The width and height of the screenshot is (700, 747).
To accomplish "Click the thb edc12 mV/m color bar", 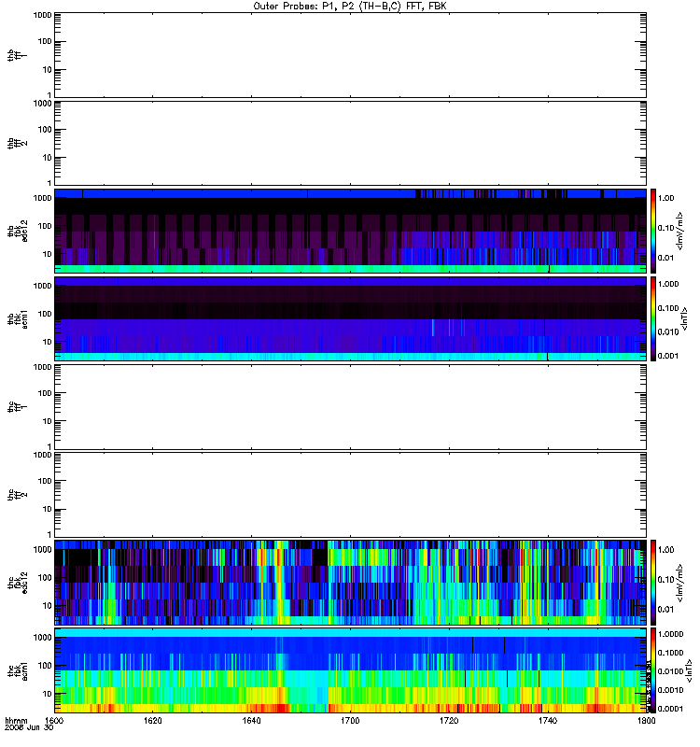I will click(x=653, y=231).
